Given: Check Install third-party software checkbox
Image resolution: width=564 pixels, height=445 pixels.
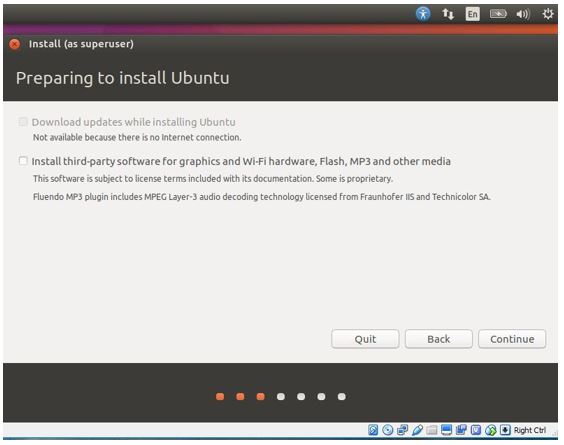Looking at the screenshot, I should coord(23,160).
